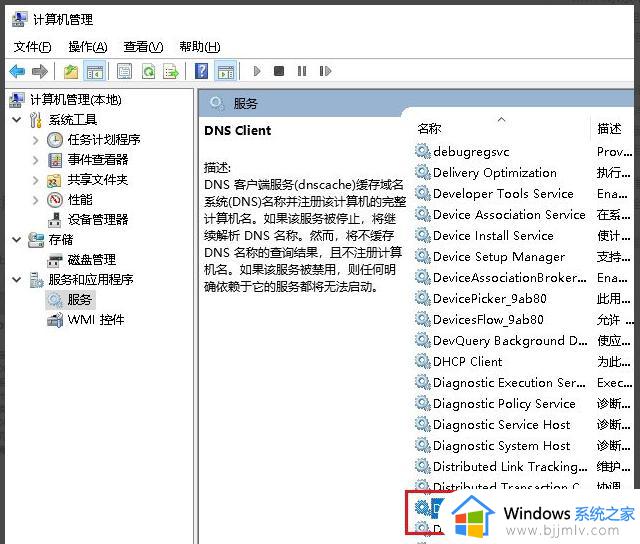
Task: Toggle the Show/Hide Console Tree icon
Action: tap(95, 71)
